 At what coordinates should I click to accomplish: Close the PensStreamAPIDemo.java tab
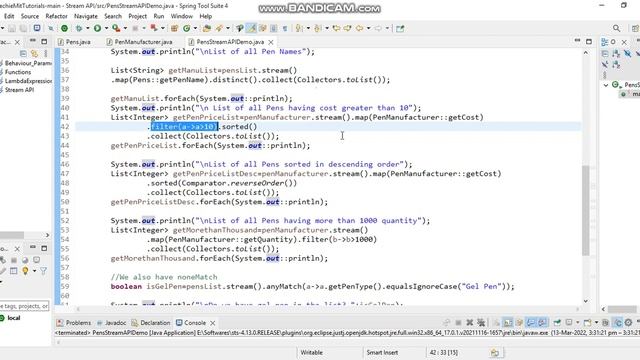pyautogui.click(x=271, y=42)
